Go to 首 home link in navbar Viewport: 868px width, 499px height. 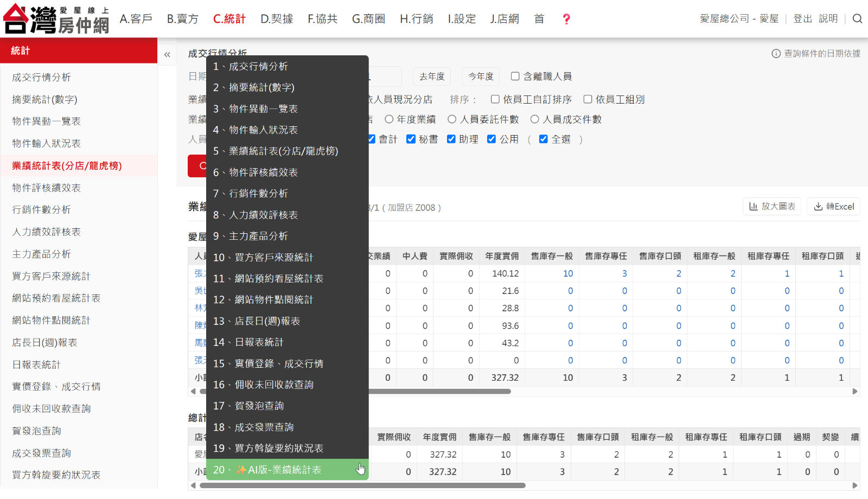point(539,19)
